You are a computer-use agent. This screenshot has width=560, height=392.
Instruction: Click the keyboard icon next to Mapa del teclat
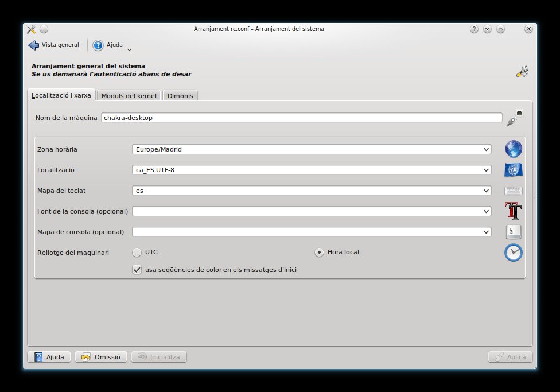(513, 191)
